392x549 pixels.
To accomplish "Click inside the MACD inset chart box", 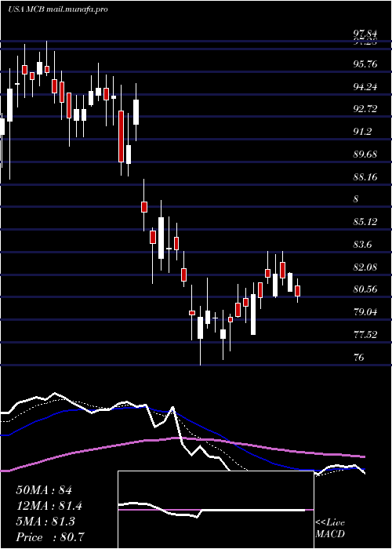I will 216,510.
